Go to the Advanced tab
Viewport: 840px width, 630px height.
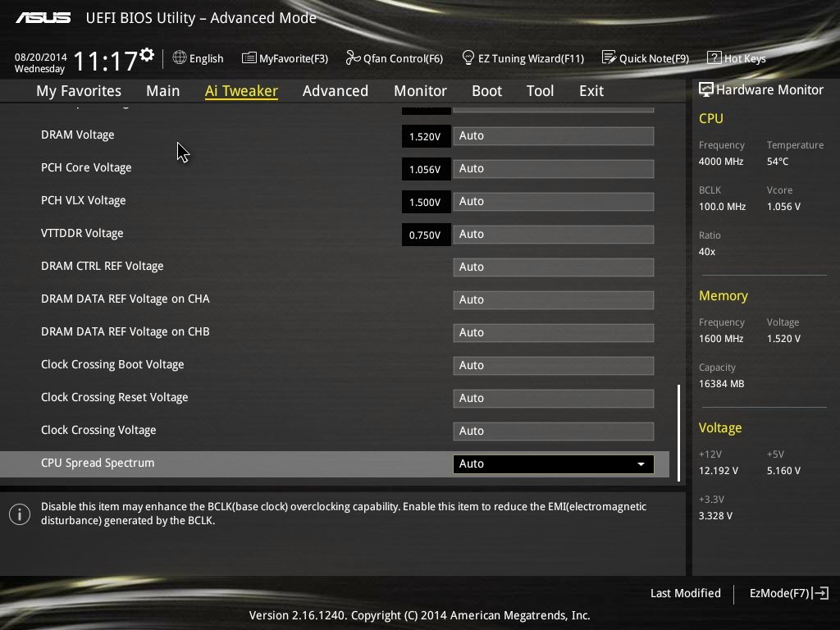point(336,91)
